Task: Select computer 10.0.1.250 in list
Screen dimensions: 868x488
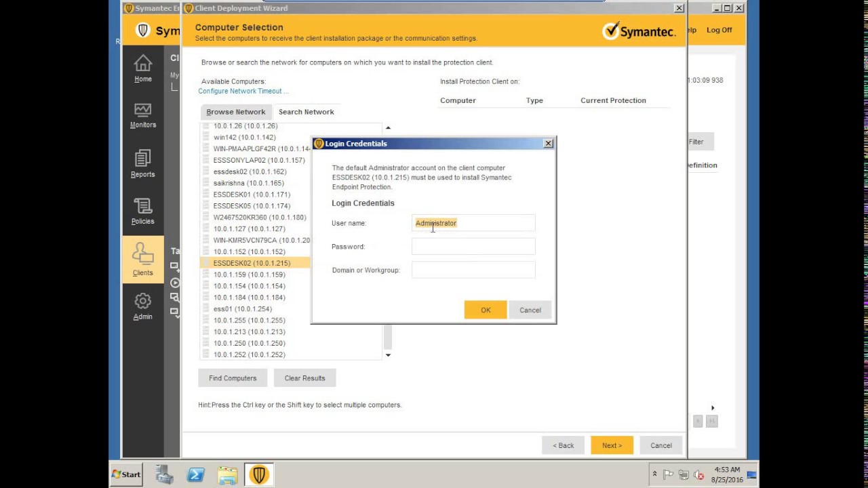Action: (249, 344)
